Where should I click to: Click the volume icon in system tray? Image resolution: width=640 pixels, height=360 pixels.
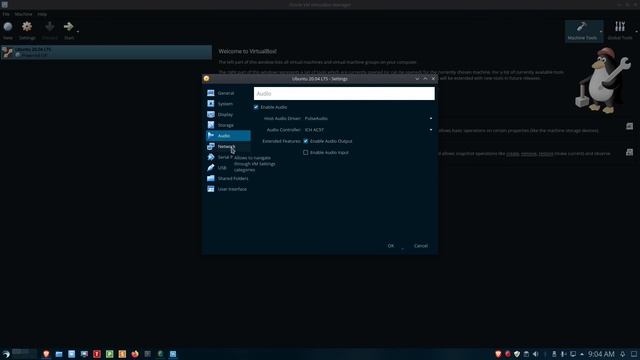[x=536, y=354]
